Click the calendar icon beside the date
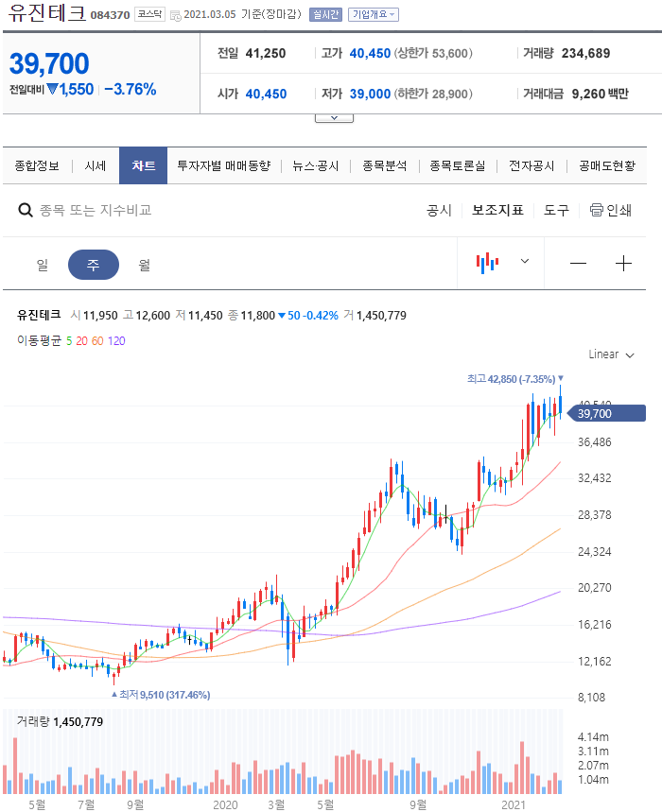The image size is (662, 812). click(x=176, y=15)
